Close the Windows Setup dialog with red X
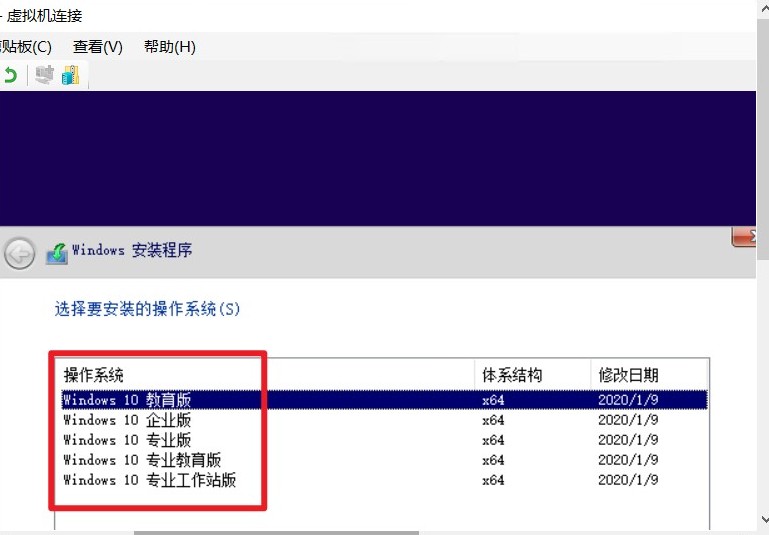Viewport: 769px width, 535px height. coord(743,237)
